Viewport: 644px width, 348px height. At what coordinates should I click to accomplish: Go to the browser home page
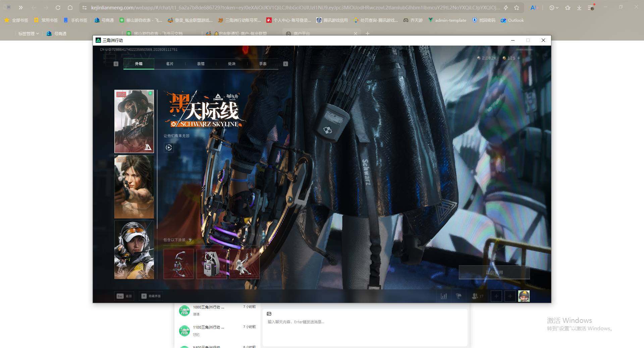click(x=70, y=7)
